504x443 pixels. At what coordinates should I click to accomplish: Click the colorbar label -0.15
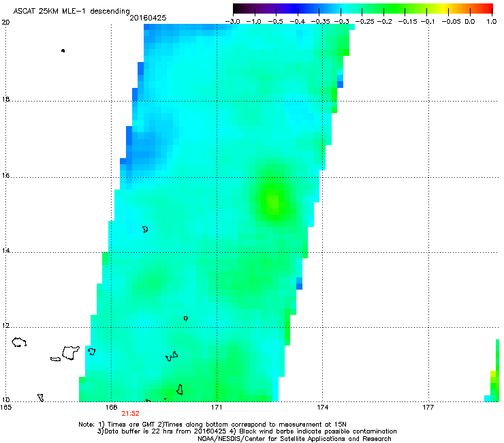[x=407, y=22]
